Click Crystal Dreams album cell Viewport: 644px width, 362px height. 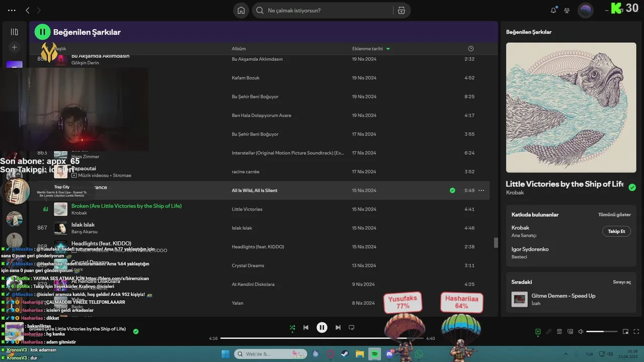click(248, 265)
